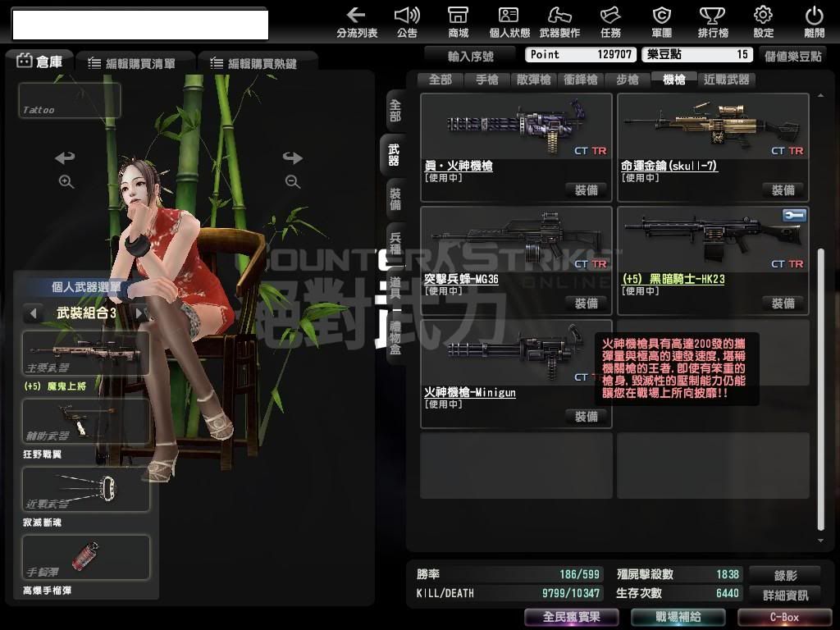Show 全部 weapon category tab
Screen dimensions: 840x630
[441, 80]
